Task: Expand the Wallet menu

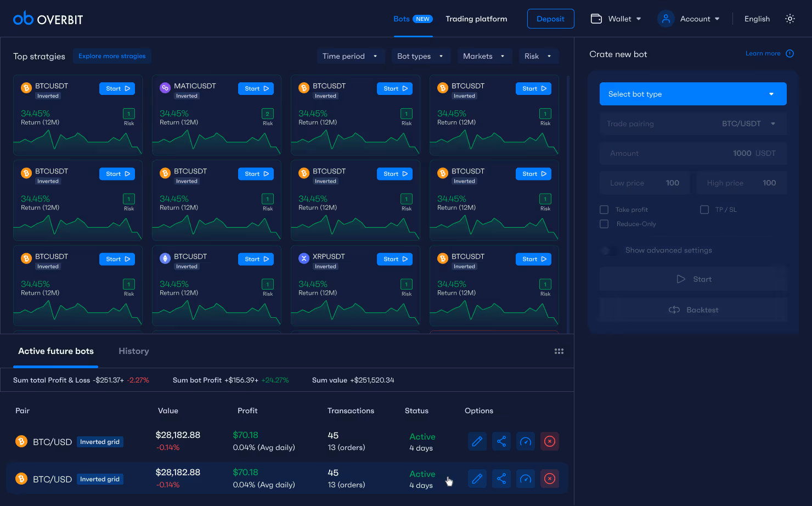Action: point(616,19)
